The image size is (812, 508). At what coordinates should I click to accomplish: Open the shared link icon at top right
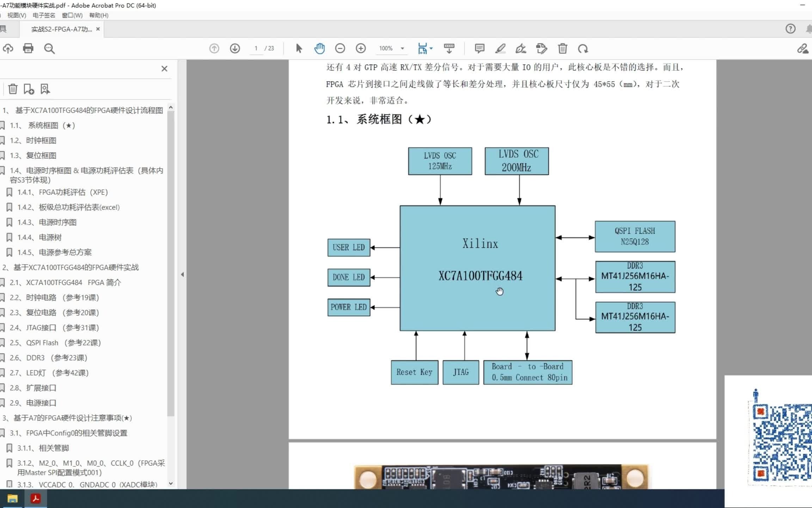point(803,48)
